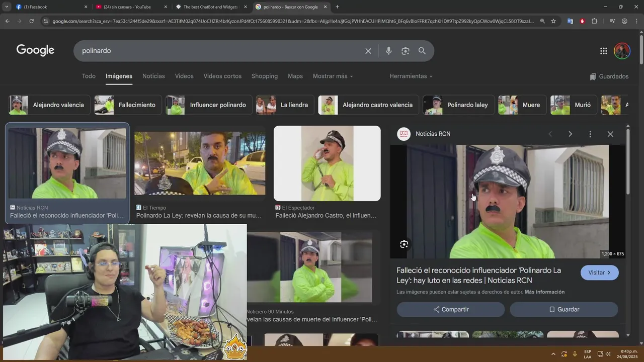Click the page vertical scrollbar
The image size is (644, 362).
641,49
